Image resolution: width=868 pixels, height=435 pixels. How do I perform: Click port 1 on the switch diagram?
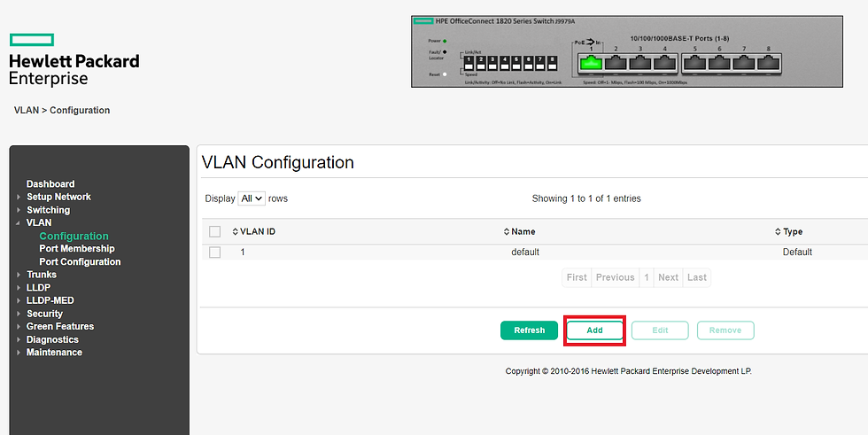(x=591, y=64)
